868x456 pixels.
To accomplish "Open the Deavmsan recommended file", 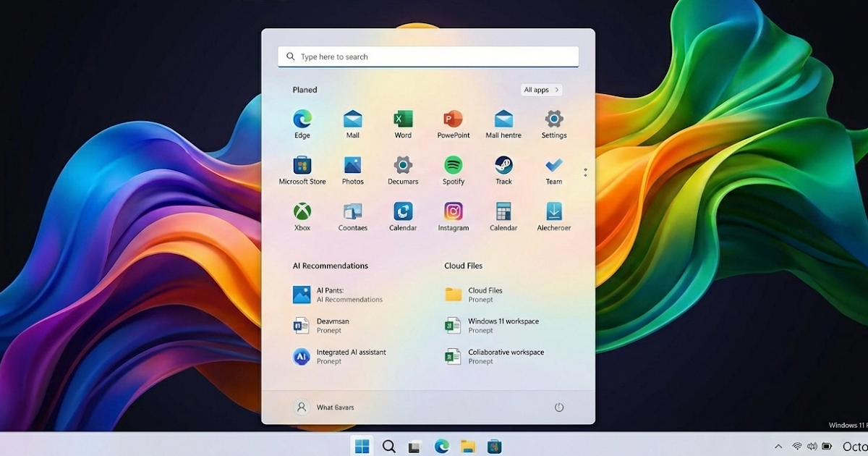I will [x=321, y=326].
